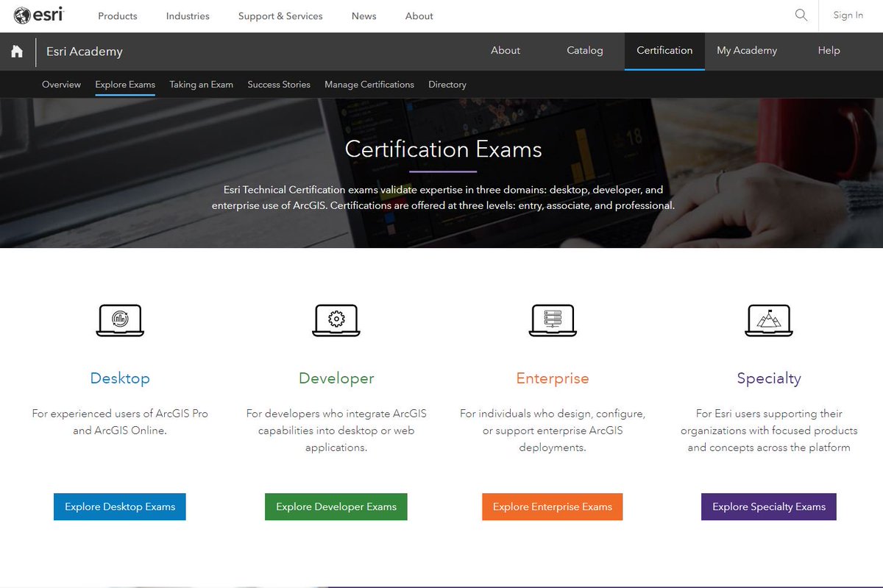Click the purple Specialty heading
This screenshot has height=588, width=883.
coord(769,379)
